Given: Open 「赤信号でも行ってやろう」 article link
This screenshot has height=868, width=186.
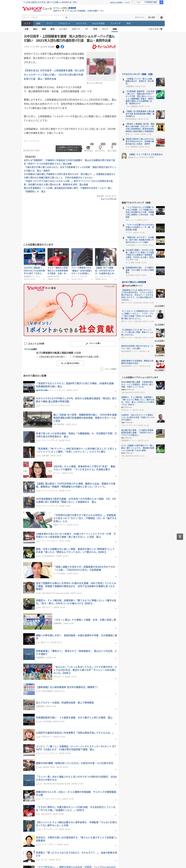Looking at the screenshot, I should pyautogui.click(x=75, y=385).
